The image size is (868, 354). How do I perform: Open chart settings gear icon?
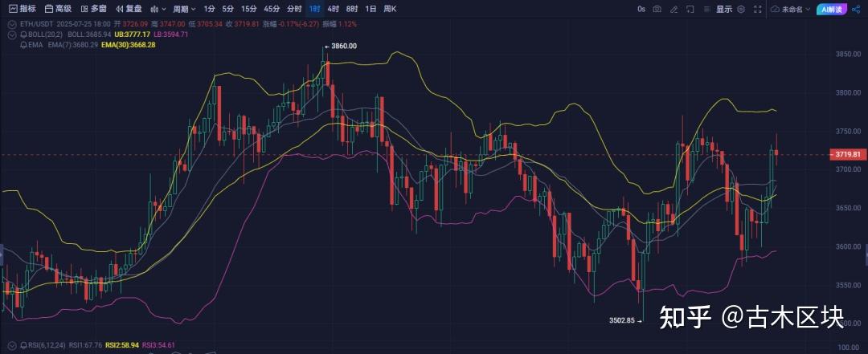click(740, 9)
